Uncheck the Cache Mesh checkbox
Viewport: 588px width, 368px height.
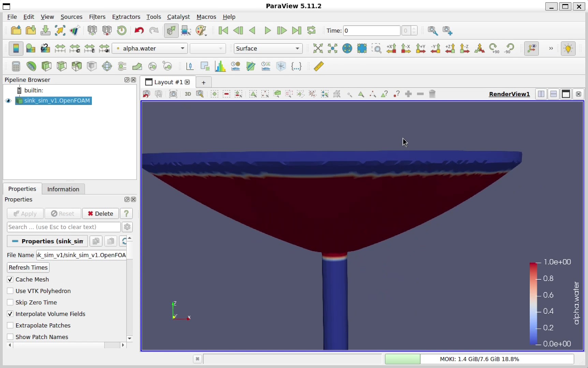[x=10, y=279]
